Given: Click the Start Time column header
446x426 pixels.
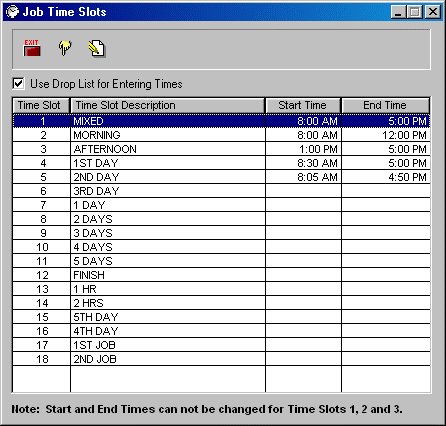Looking at the screenshot, I should tap(303, 106).
